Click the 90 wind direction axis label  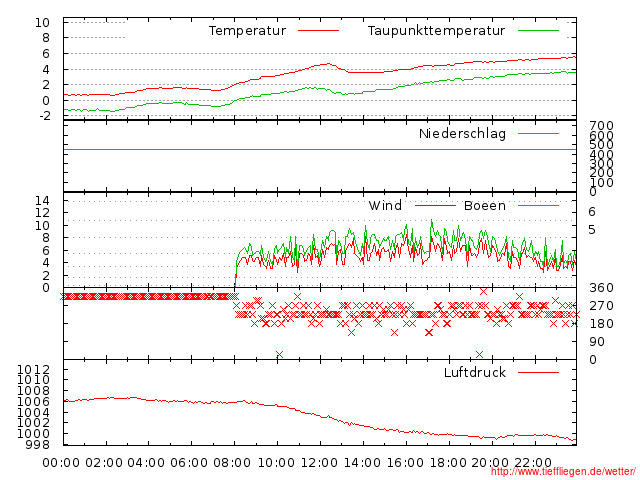click(597, 342)
